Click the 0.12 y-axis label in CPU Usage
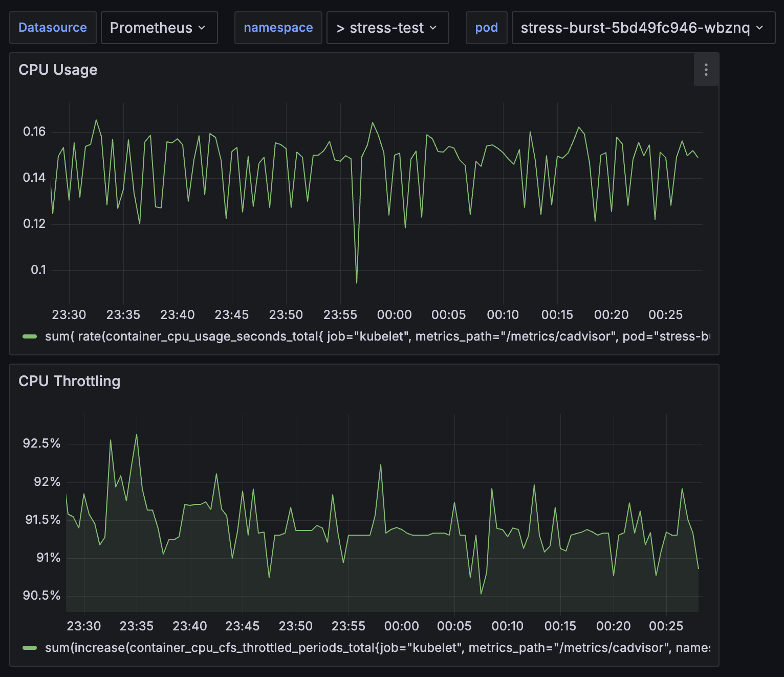 click(x=34, y=224)
